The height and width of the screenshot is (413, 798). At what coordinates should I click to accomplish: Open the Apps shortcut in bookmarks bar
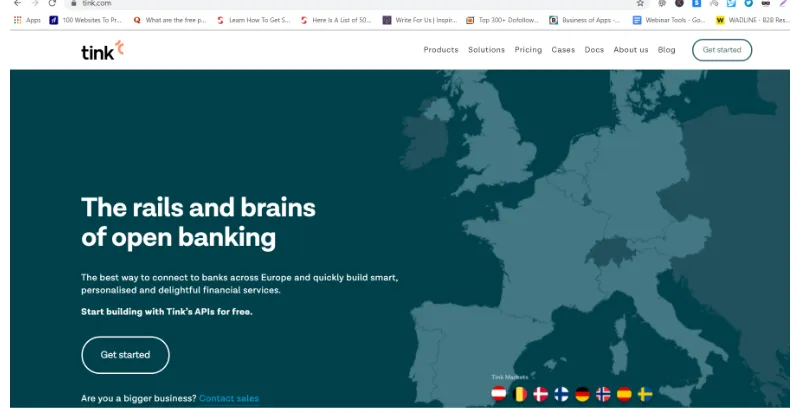point(27,20)
